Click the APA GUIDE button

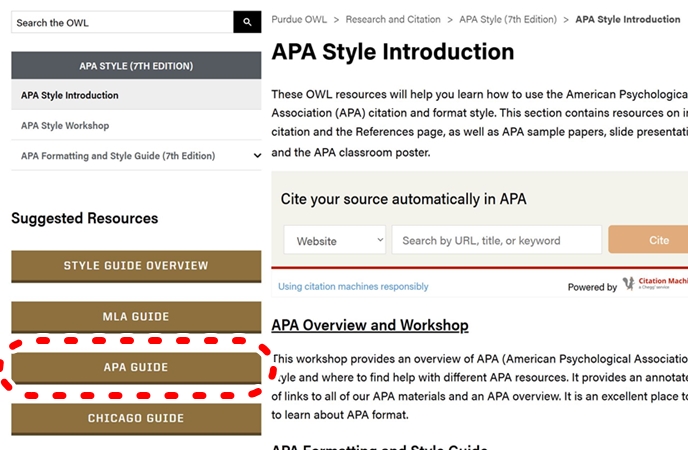(x=136, y=368)
